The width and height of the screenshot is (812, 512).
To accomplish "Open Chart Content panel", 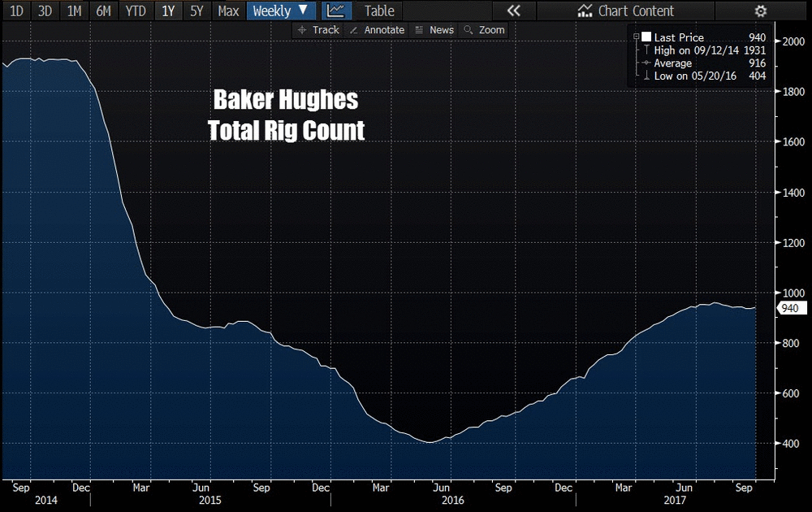I will (625, 11).
